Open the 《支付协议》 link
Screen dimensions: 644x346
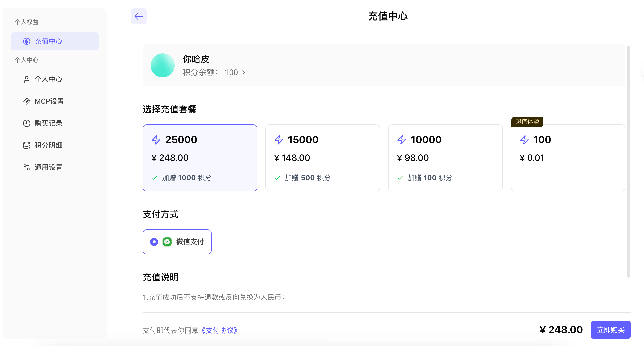219,330
